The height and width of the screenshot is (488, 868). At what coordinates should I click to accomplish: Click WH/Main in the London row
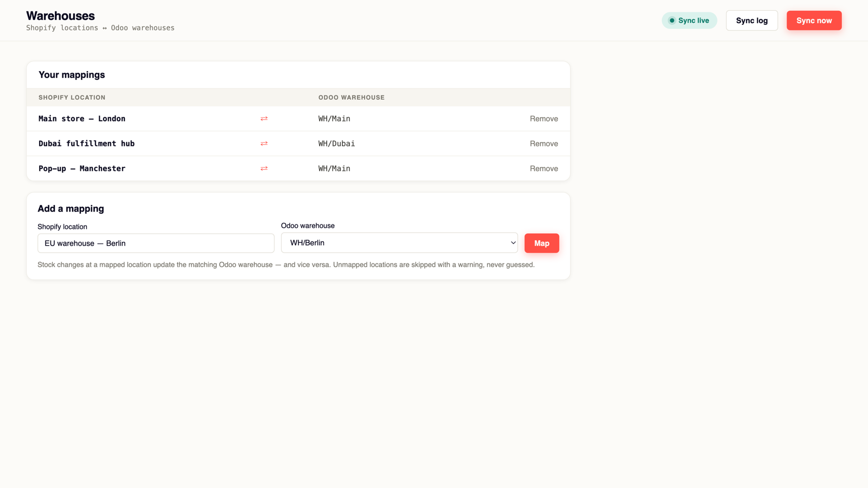coord(334,119)
